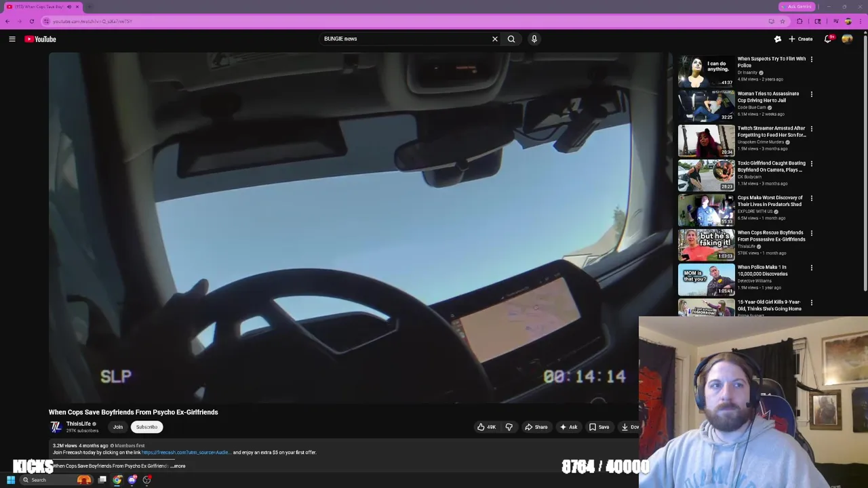Open the Woman Tries to Assassinate Cop thumbnail
The image size is (868, 488).
706,106
